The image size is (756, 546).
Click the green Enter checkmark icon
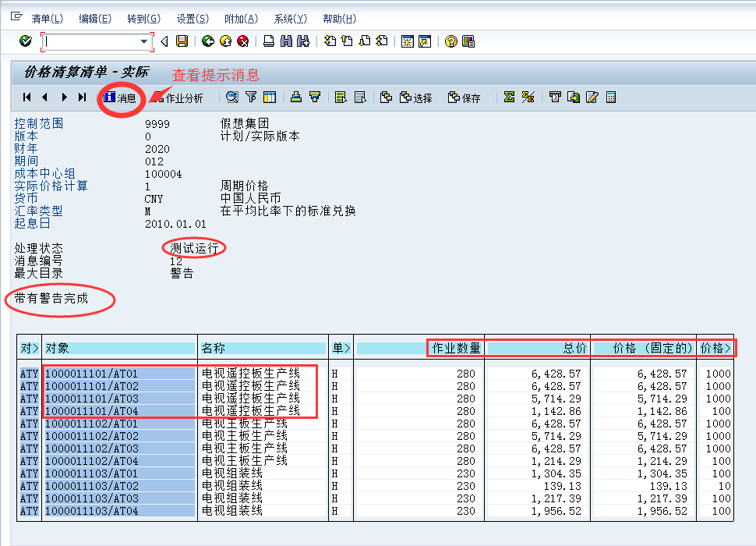(25, 41)
